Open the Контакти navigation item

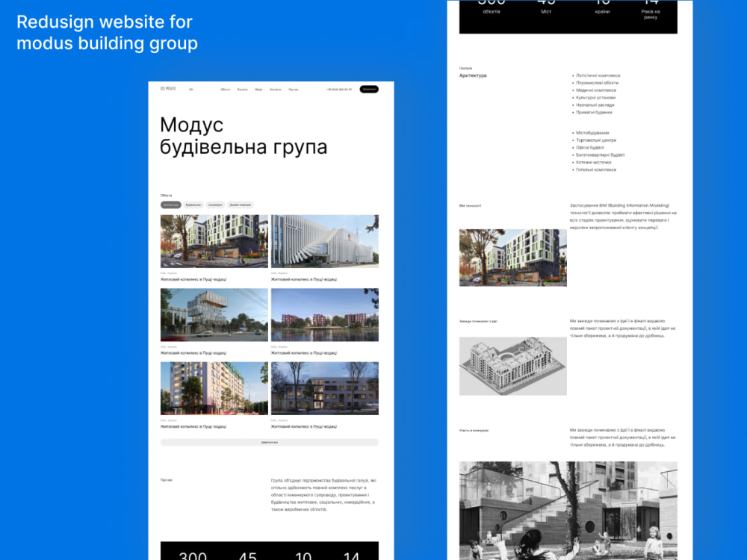click(x=276, y=90)
